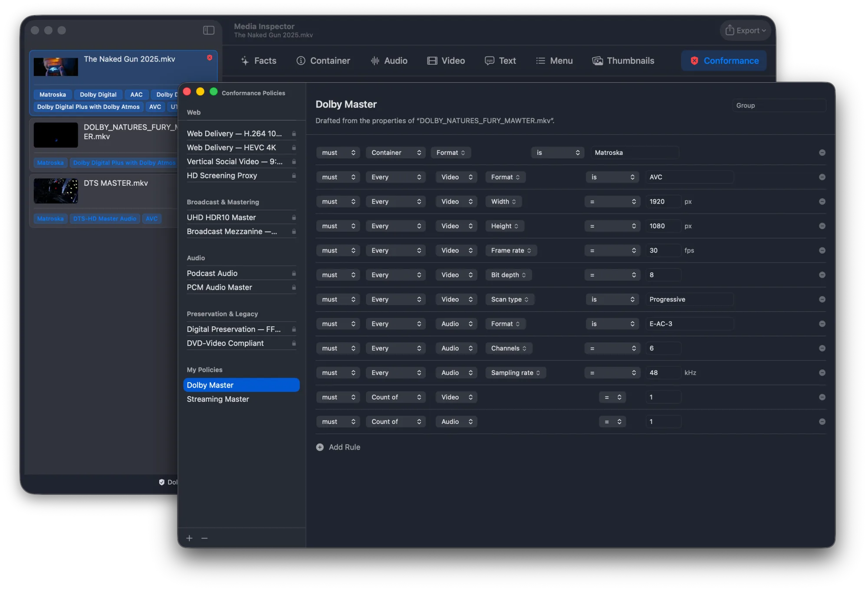Edit the 48 kHz value field
This screenshot has width=868, height=591.
(x=663, y=373)
